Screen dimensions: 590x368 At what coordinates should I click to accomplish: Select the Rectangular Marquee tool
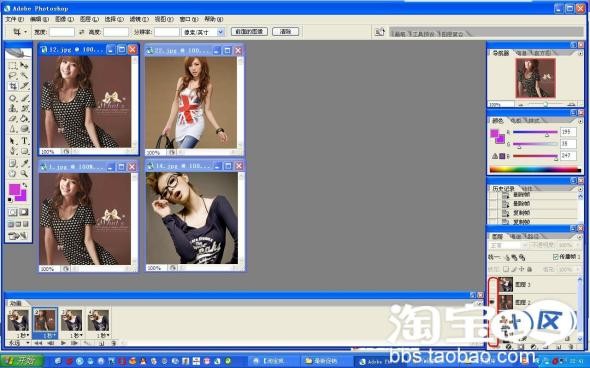(x=13, y=65)
